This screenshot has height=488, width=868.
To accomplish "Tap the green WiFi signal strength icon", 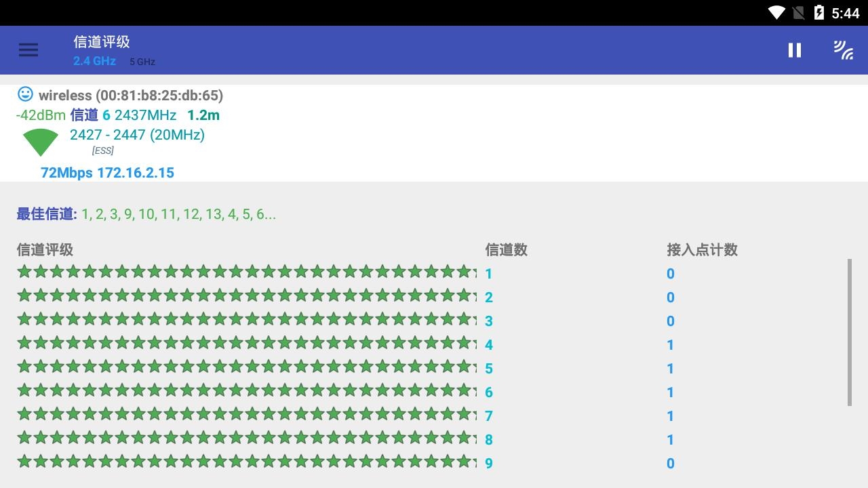I will pyautogui.click(x=41, y=142).
